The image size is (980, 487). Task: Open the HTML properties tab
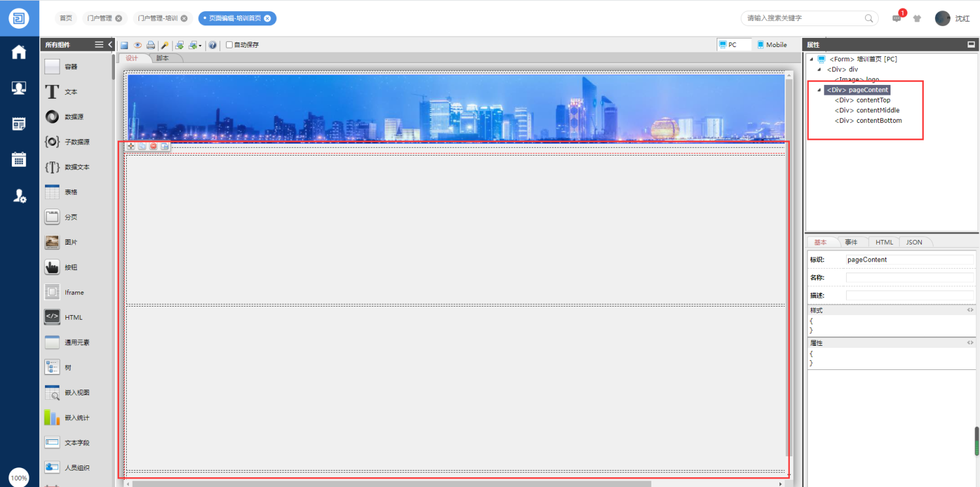pos(884,242)
